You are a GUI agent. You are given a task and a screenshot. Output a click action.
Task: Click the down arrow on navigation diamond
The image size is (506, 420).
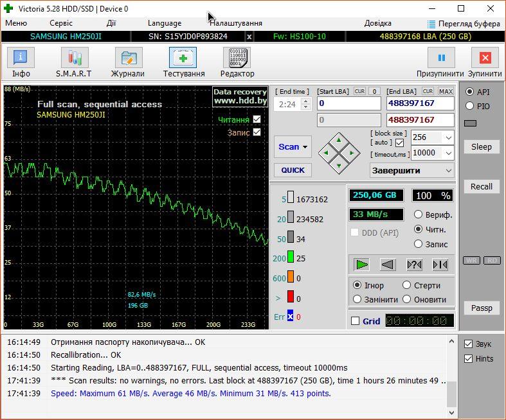click(339, 166)
